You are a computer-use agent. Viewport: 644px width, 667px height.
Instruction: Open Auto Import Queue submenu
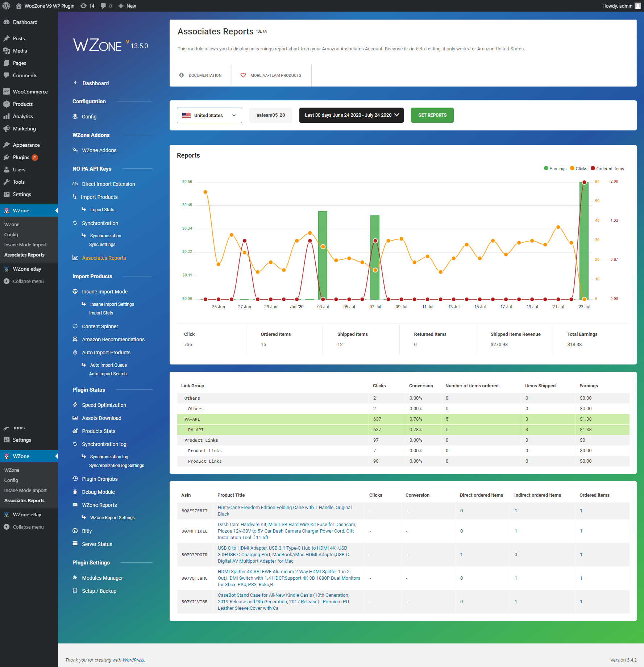pos(108,365)
